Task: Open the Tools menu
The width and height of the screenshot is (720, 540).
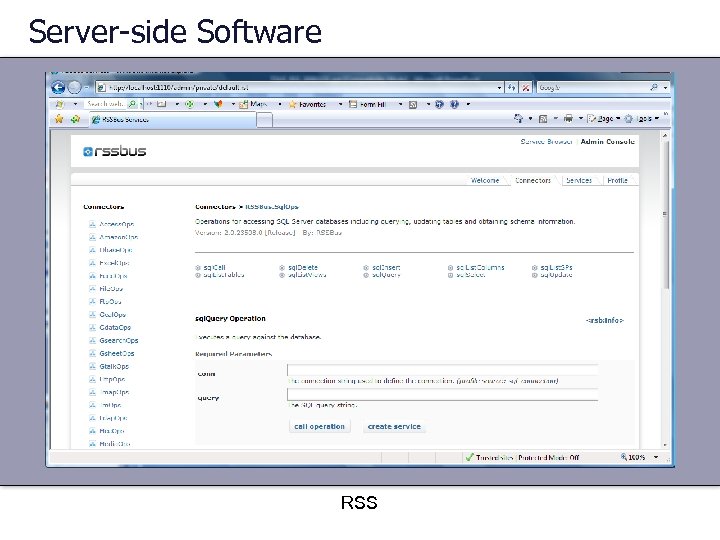Action: click(642, 118)
